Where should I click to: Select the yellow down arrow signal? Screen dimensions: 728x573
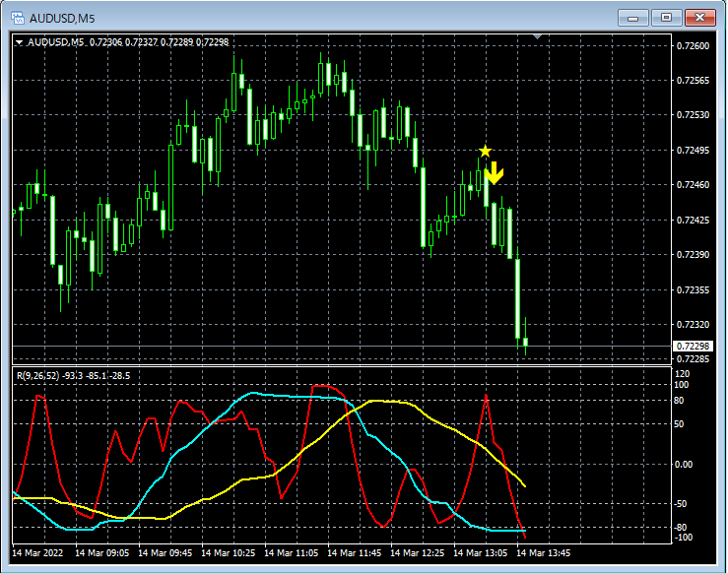494,172
